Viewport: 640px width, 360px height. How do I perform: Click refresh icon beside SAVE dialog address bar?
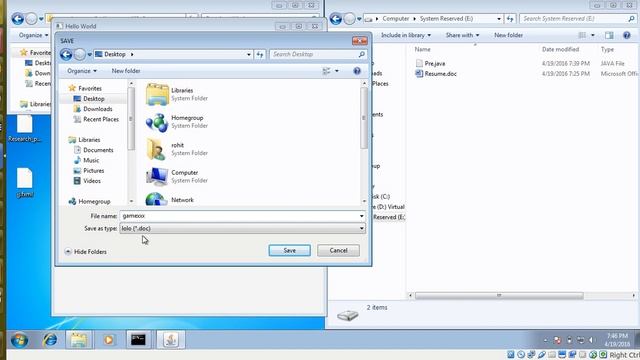click(260, 54)
